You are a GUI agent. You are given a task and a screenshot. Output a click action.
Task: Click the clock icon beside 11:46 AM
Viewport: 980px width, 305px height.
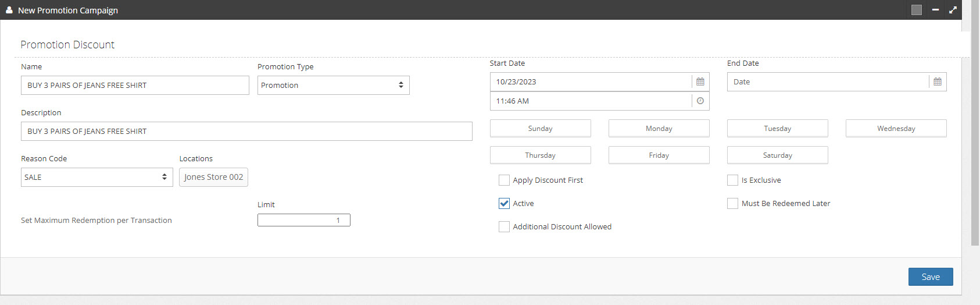point(700,101)
